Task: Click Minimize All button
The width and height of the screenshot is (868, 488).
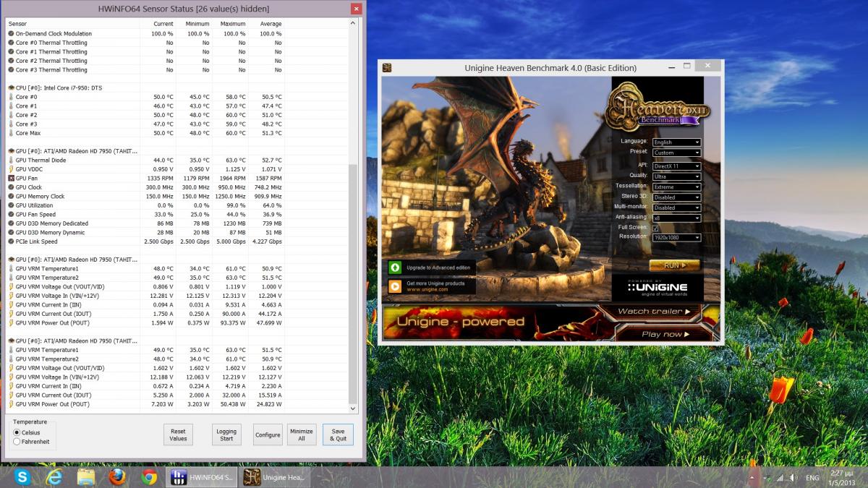Action: [302, 435]
